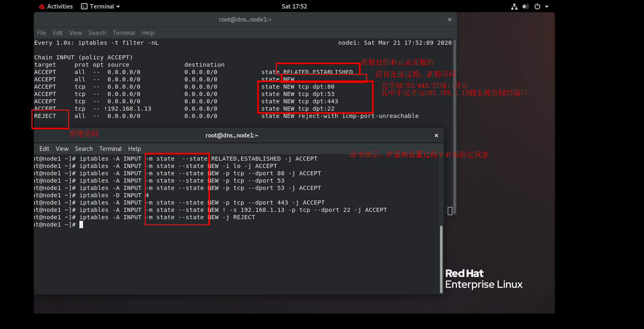The width and height of the screenshot is (644, 329).
Task: Click the front terminal title bar root@dns_node1
Action: (x=232, y=135)
